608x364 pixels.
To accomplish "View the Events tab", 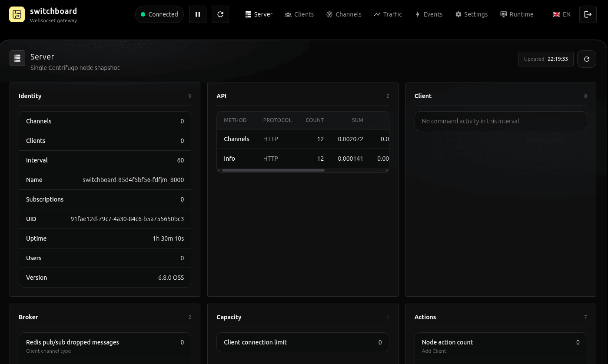I will [429, 14].
